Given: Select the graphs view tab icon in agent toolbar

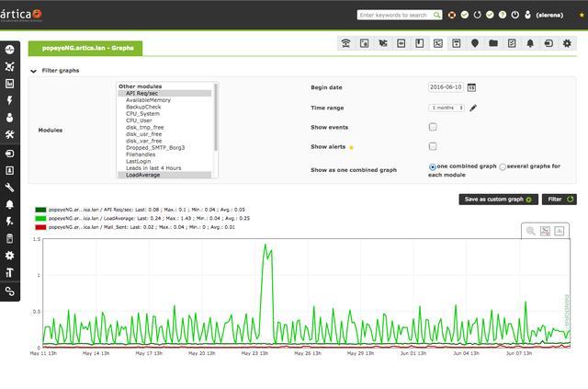Looking at the screenshot, I should point(438,43).
